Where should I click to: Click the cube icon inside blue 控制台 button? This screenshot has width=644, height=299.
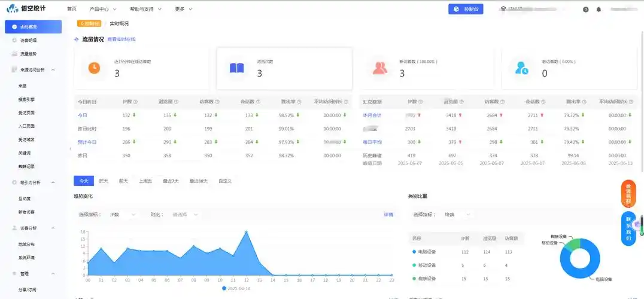pos(456,9)
